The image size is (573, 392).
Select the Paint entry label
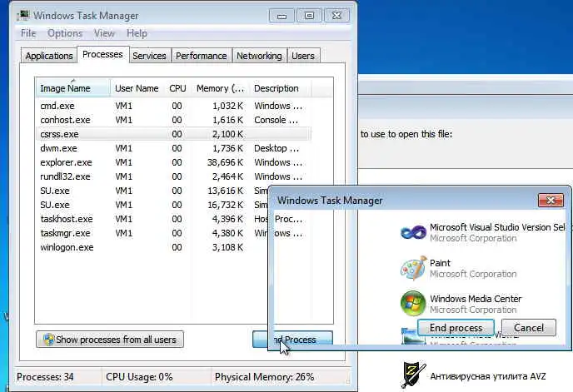pos(440,263)
